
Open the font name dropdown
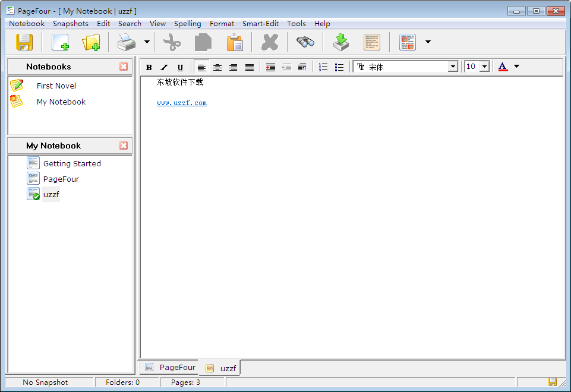(453, 67)
